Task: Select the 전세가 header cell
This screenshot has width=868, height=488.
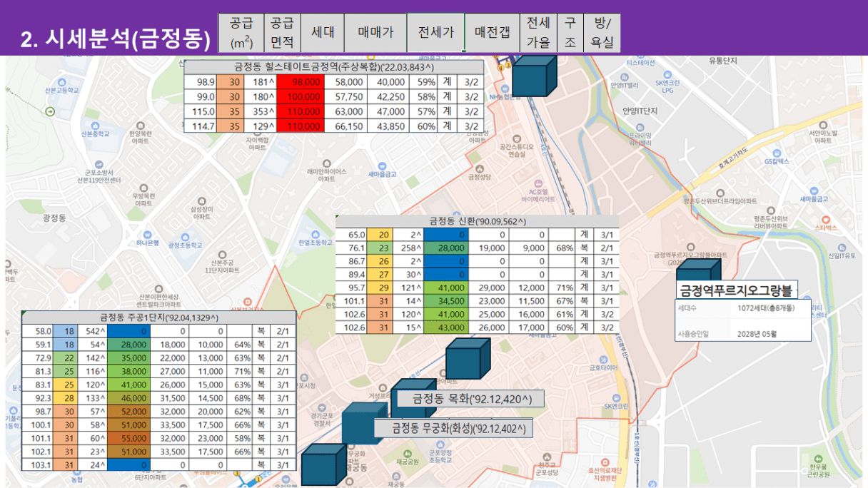Action: pyautogui.click(x=435, y=32)
